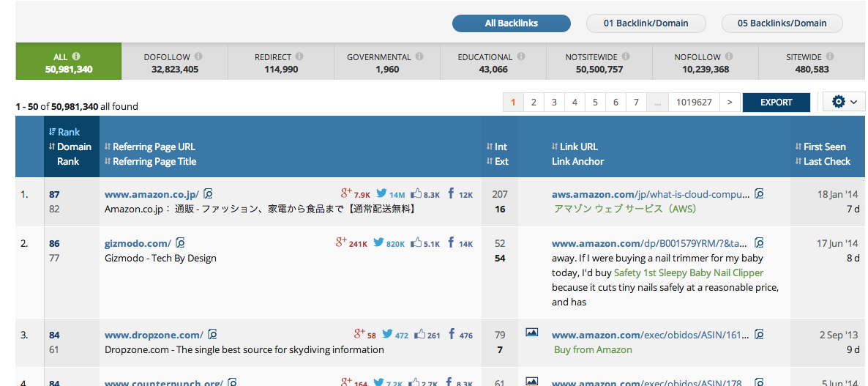Show info for the GOVERNMENTAL filter
The height and width of the screenshot is (386, 868).
pyautogui.click(x=419, y=56)
